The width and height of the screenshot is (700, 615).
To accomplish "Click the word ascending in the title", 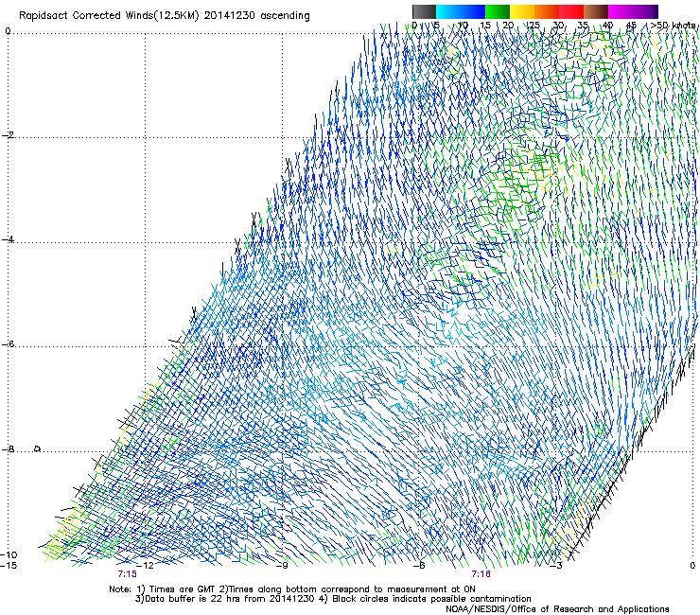I will pos(285,16).
